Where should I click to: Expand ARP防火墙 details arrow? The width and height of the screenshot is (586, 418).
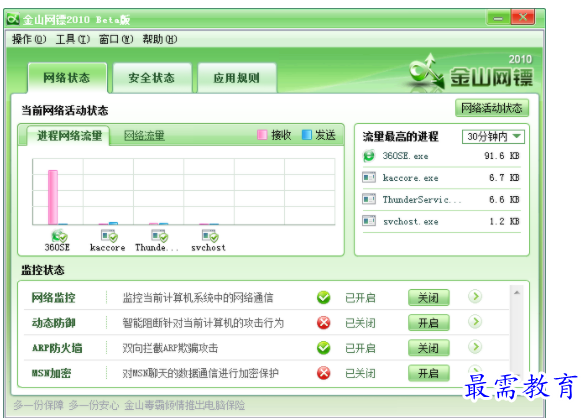point(475,347)
